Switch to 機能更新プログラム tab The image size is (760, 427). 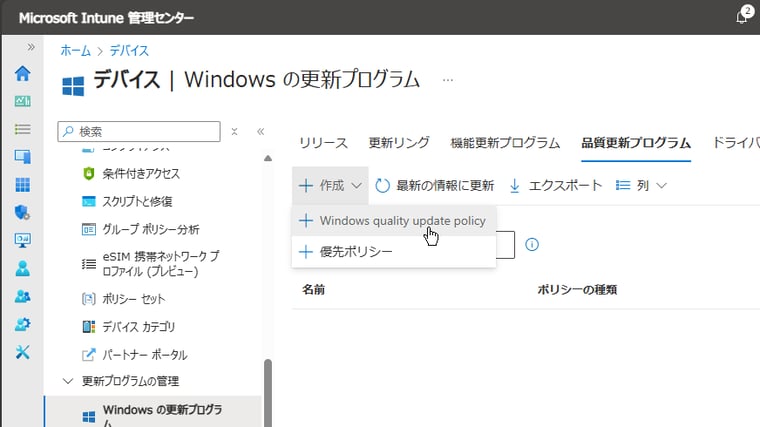[x=505, y=143]
